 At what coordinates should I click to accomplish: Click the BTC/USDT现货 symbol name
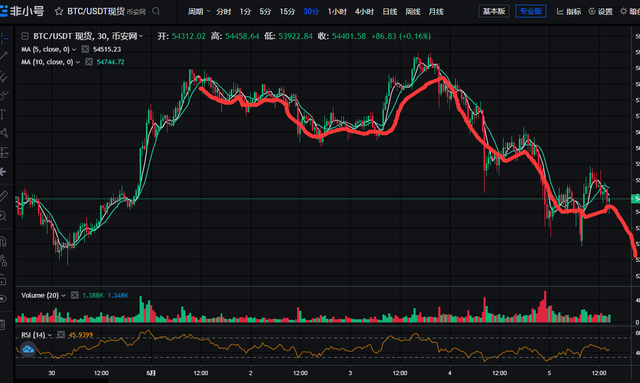(96, 11)
